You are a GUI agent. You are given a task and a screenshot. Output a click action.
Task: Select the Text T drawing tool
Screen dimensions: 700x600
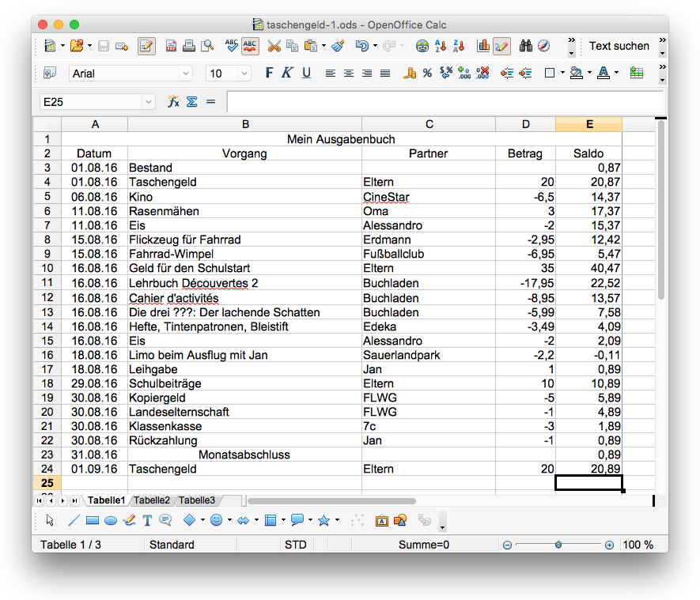[x=147, y=520]
